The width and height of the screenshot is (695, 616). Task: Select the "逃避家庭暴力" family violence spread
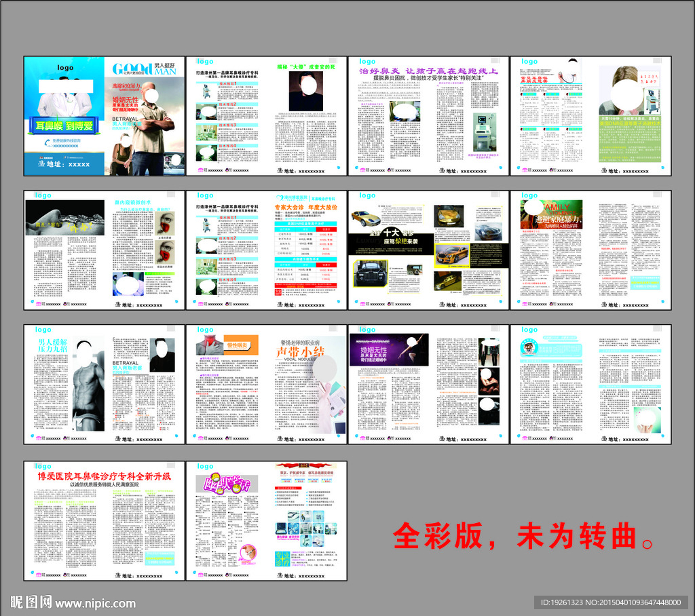(590, 250)
